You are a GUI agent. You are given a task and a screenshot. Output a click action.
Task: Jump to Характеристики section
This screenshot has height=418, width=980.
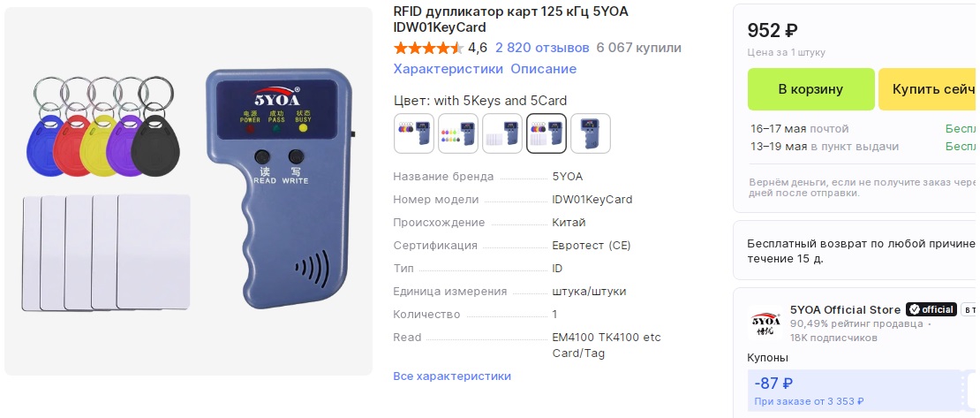pos(449,69)
